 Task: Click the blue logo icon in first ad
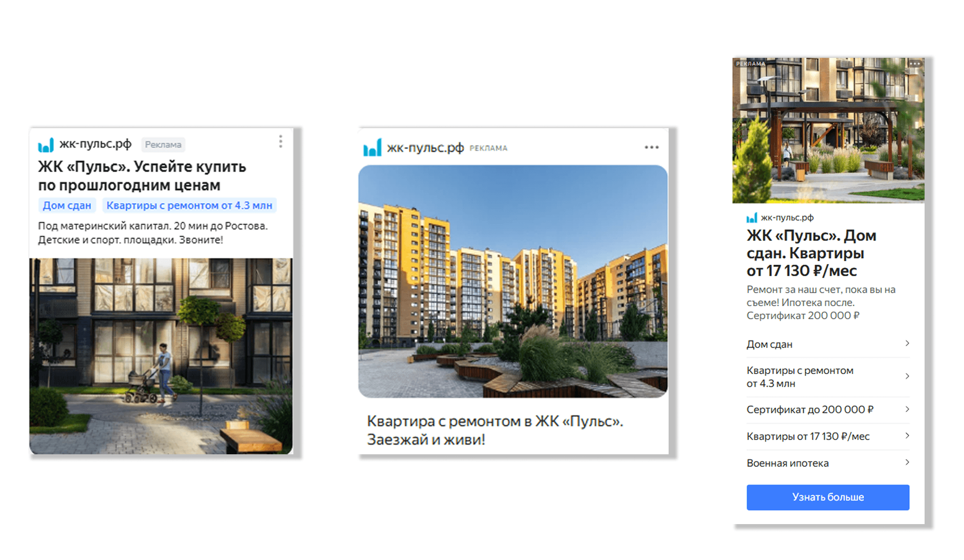pos(46,145)
